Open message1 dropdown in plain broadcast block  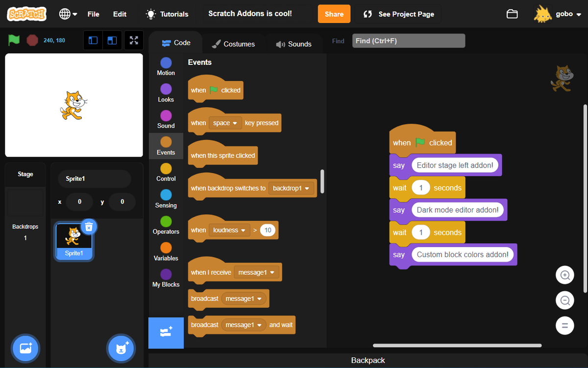(244, 298)
